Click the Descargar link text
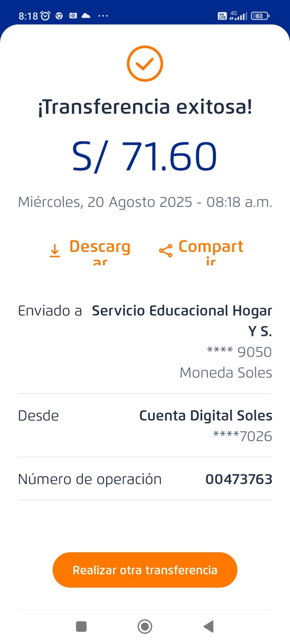This screenshot has height=644, width=290. (100, 247)
